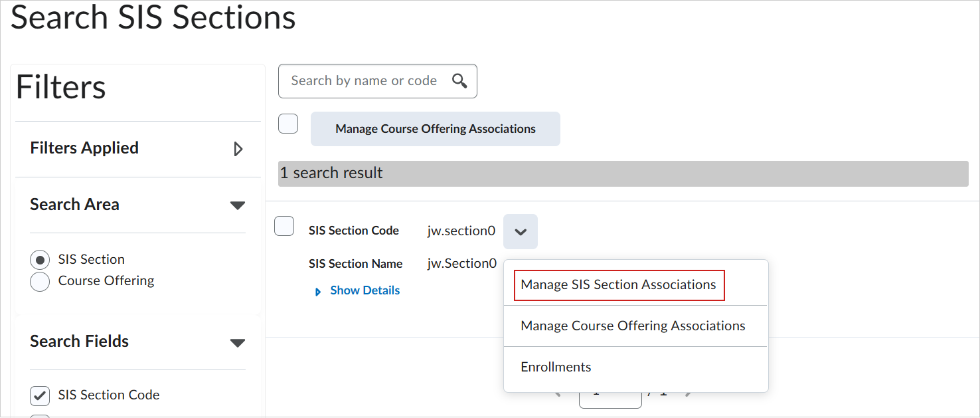The width and height of the screenshot is (980, 418).
Task: Choose Manage SIS Section Associations from the menu
Action: 618,284
